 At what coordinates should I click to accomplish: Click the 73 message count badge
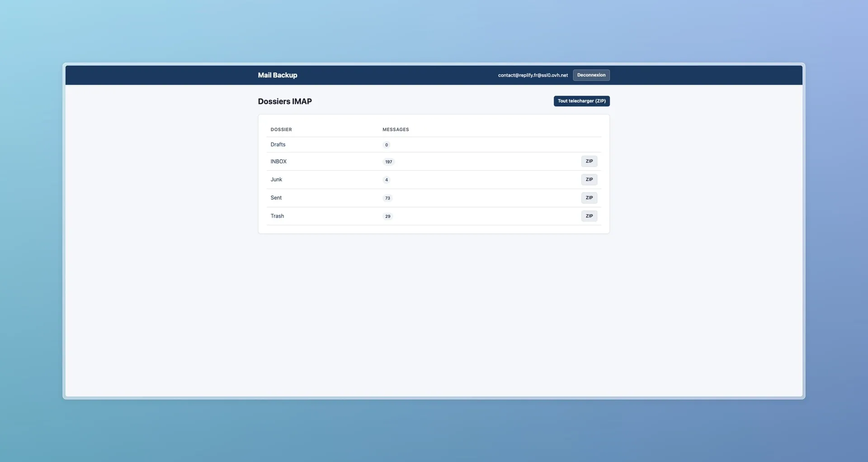tap(387, 198)
